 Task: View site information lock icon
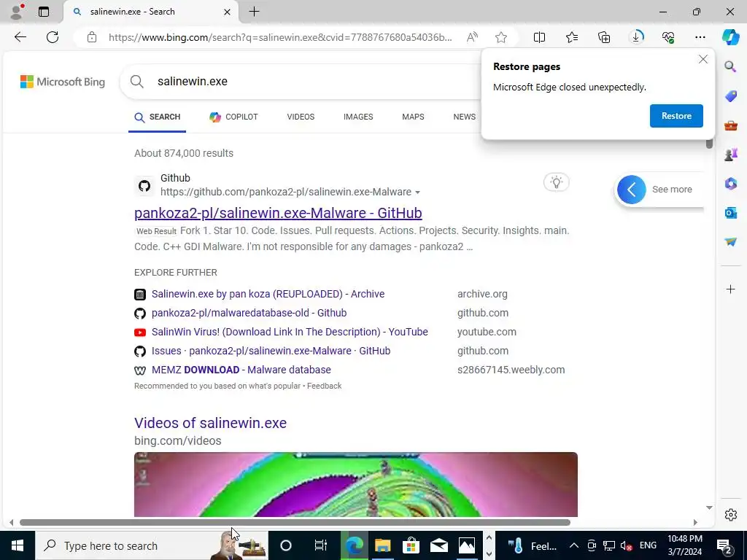tap(92, 37)
